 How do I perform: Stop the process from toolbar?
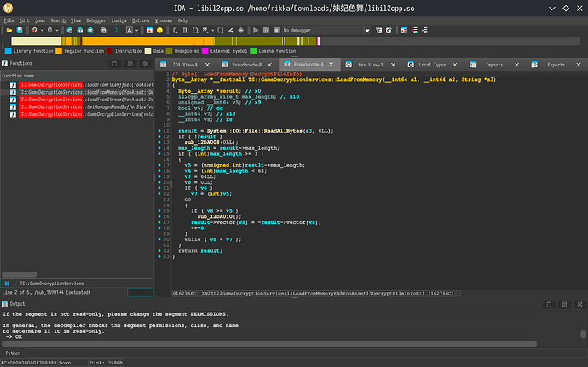click(x=276, y=31)
